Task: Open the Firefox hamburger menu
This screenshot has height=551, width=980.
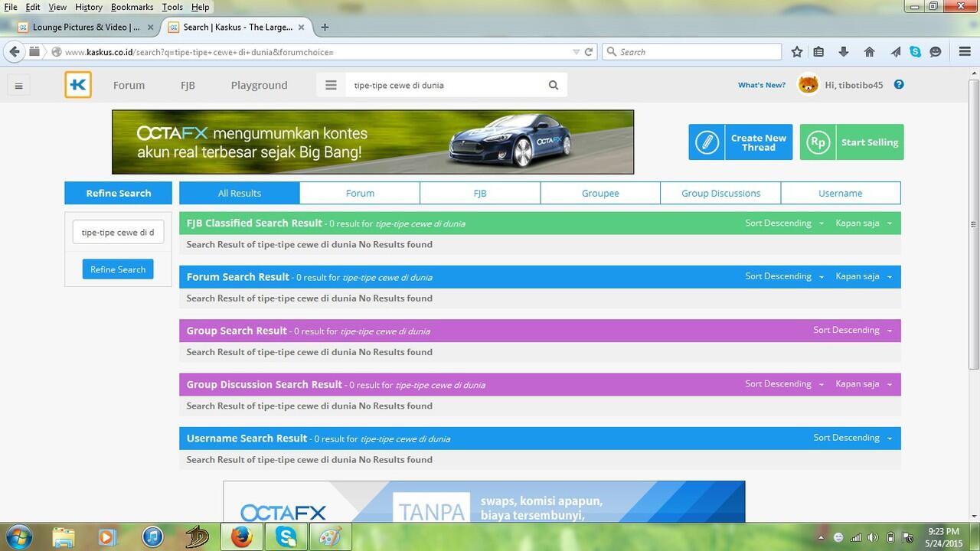Action: [x=965, y=52]
